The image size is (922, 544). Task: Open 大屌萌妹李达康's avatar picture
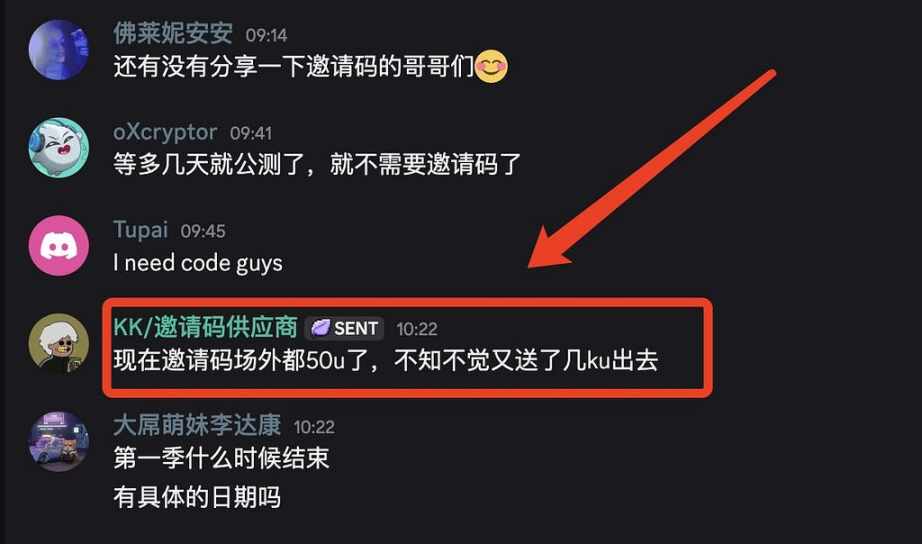coord(59,441)
